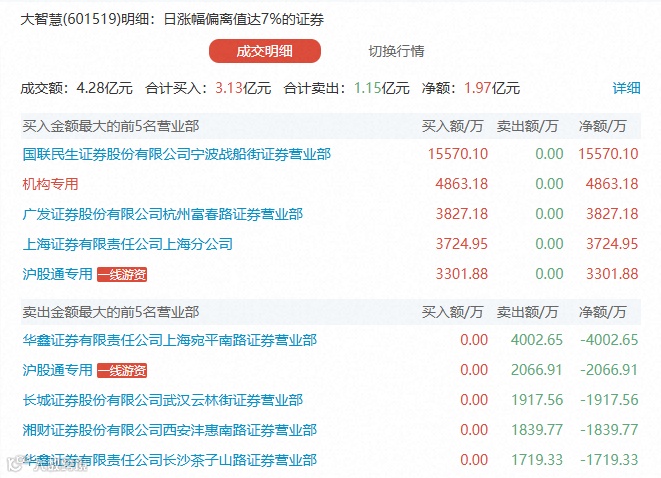Click the 净额/万 column in the sell table header
The height and width of the screenshot is (478, 661).
pyautogui.click(x=602, y=312)
